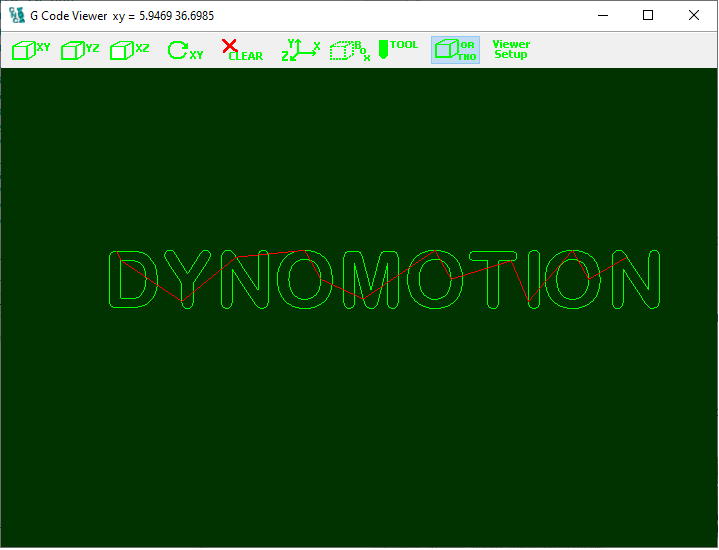Image resolution: width=719 pixels, height=550 pixels.
Task: Minimize the G Code Viewer window
Action: (x=602, y=16)
